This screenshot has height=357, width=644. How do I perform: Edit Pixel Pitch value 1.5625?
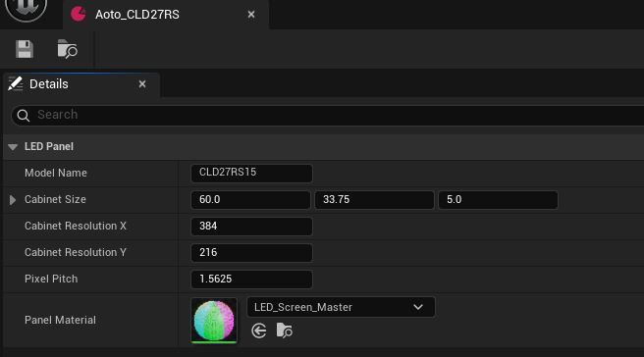[251, 280]
